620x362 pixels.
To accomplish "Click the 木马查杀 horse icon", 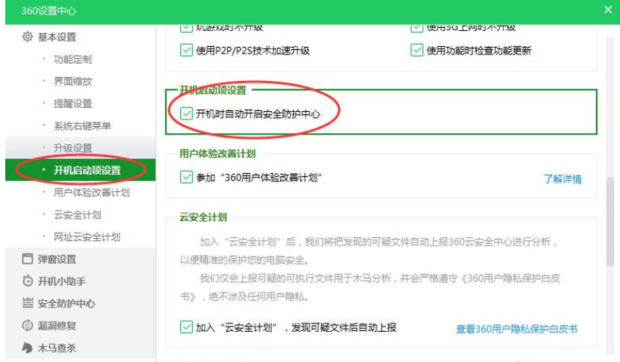I will point(27,347).
